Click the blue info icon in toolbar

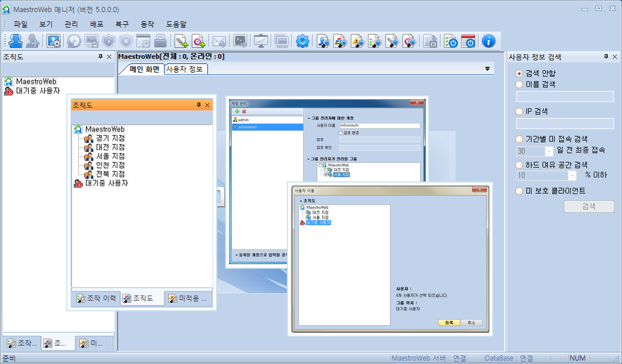coord(488,41)
